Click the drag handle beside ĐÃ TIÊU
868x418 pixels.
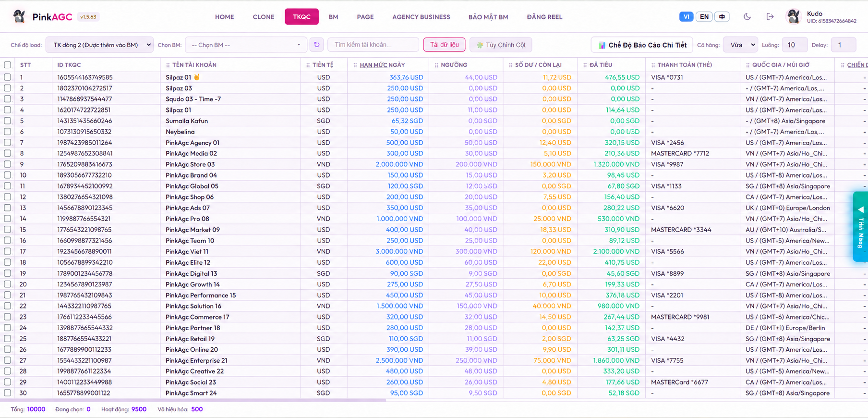[x=585, y=65]
